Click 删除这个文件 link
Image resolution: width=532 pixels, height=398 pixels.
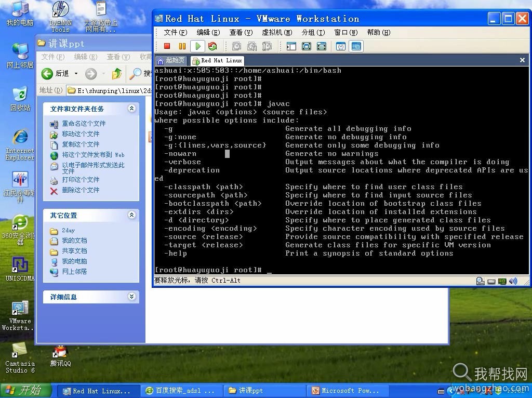(x=81, y=190)
